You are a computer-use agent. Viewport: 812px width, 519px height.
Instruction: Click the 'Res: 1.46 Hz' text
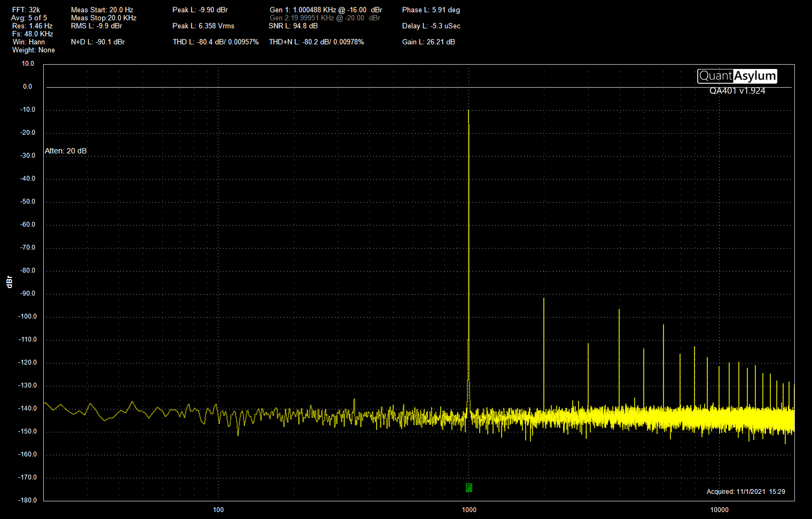(33, 26)
